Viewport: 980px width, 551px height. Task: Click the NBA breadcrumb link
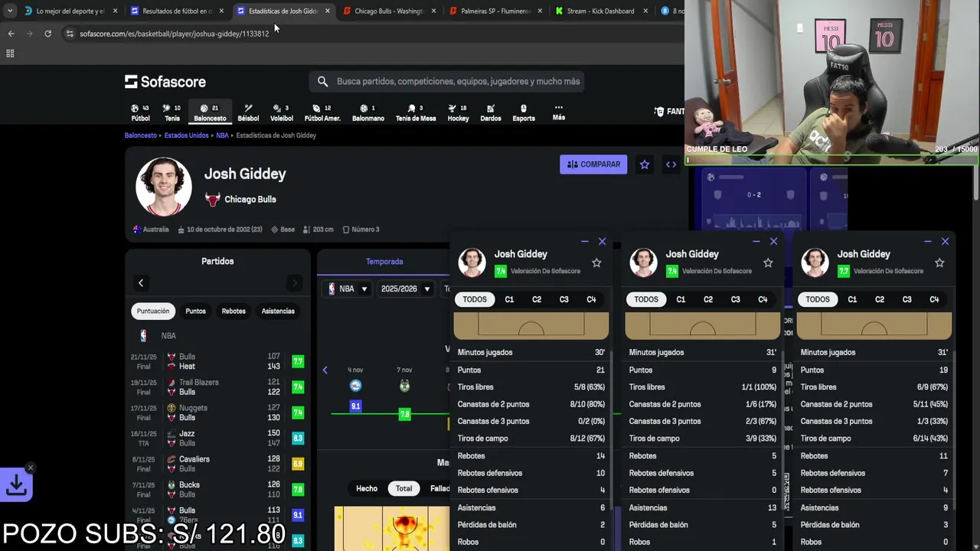point(222,135)
